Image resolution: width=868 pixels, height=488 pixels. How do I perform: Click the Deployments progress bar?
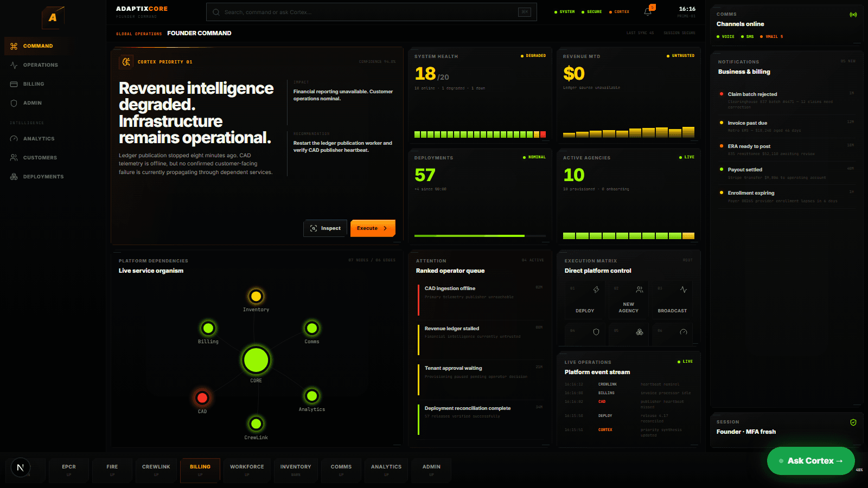480,236
